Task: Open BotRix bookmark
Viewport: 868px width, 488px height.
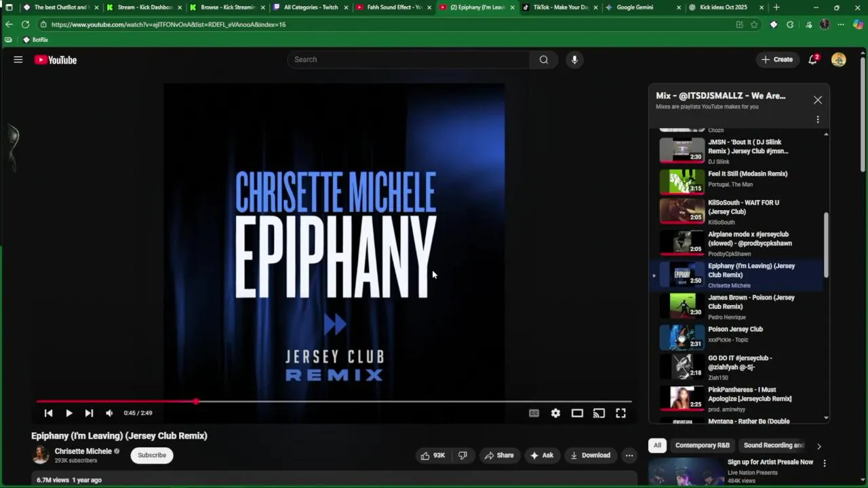Action: (x=35, y=40)
